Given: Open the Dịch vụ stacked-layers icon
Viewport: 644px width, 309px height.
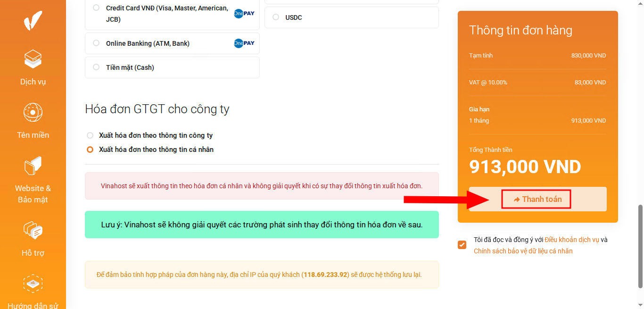Looking at the screenshot, I should [x=33, y=59].
